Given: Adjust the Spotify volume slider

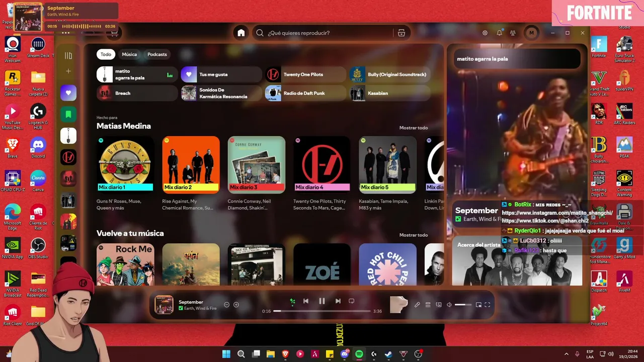Looking at the screenshot, I should [463, 305].
